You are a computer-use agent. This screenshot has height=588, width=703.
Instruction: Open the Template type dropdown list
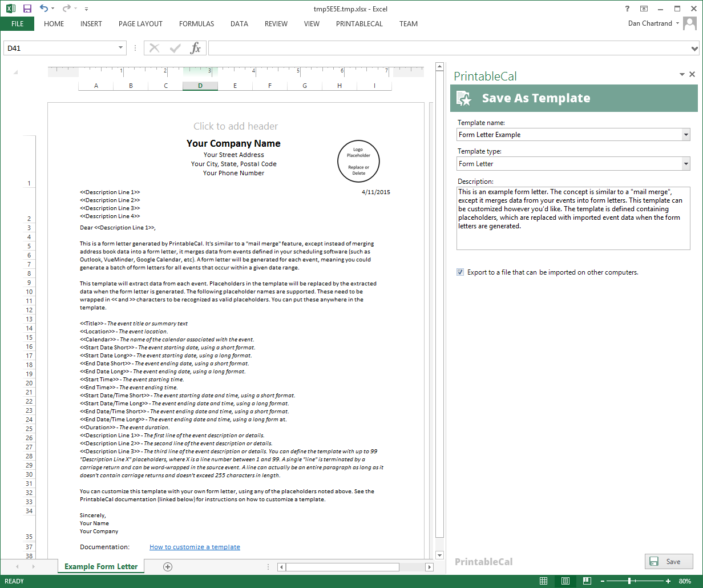coord(686,164)
